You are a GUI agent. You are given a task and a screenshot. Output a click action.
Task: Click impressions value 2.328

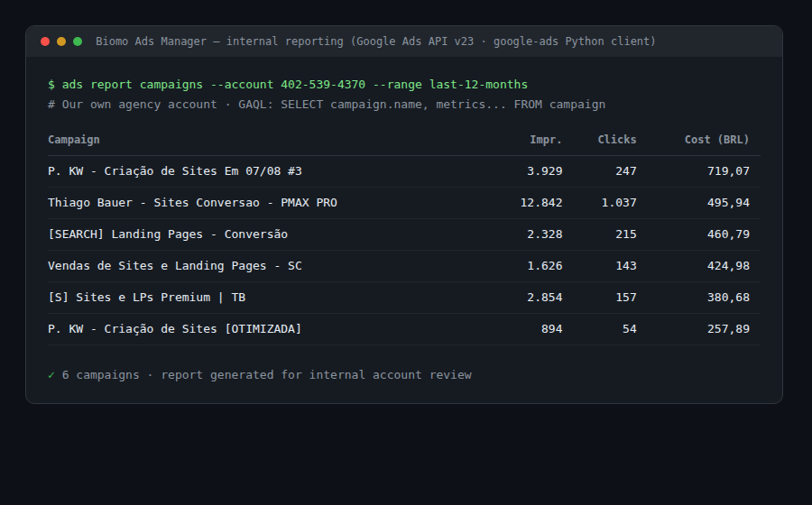click(x=544, y=234)
